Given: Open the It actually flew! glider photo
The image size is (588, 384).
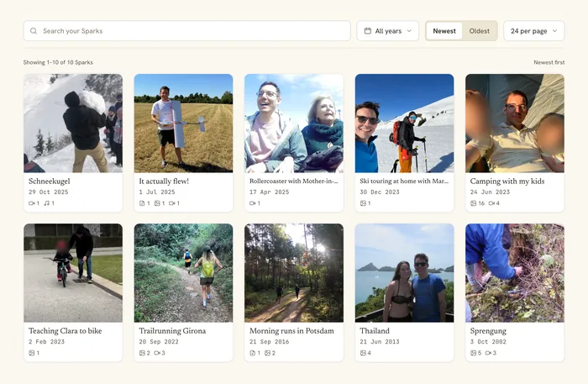Looking at the screenshot, I should point(183,124).
